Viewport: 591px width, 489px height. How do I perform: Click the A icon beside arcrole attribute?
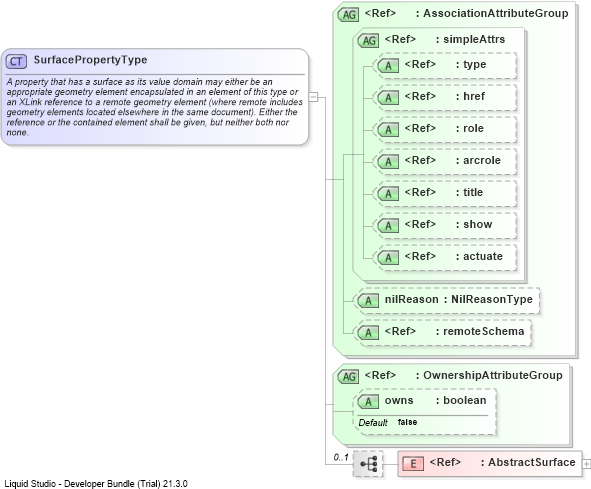point(388,162)
